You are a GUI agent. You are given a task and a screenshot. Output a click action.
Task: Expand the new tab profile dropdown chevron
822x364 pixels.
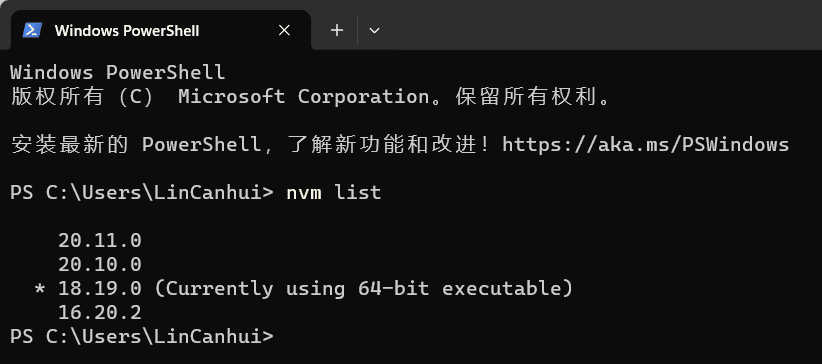click(x=374, y=30)
